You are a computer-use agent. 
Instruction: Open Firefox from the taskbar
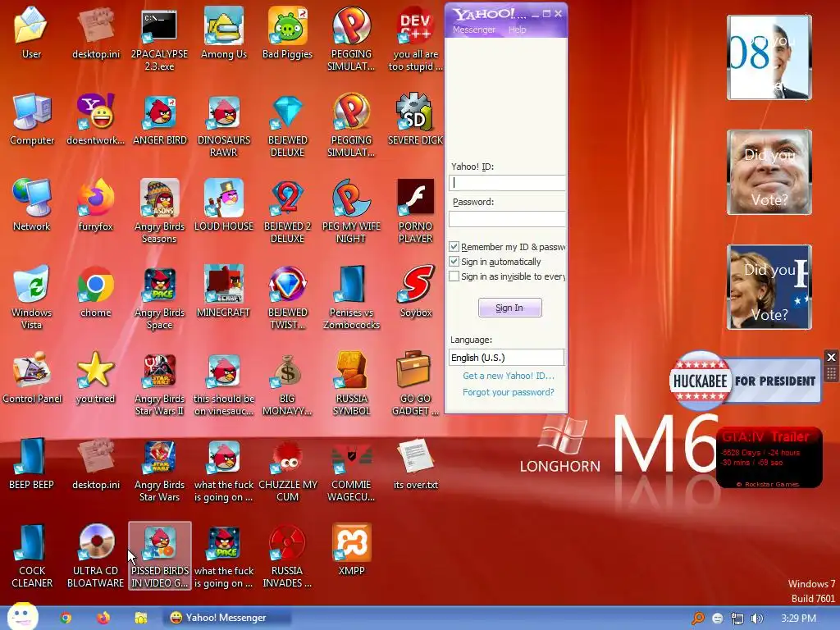click(103, 619)
